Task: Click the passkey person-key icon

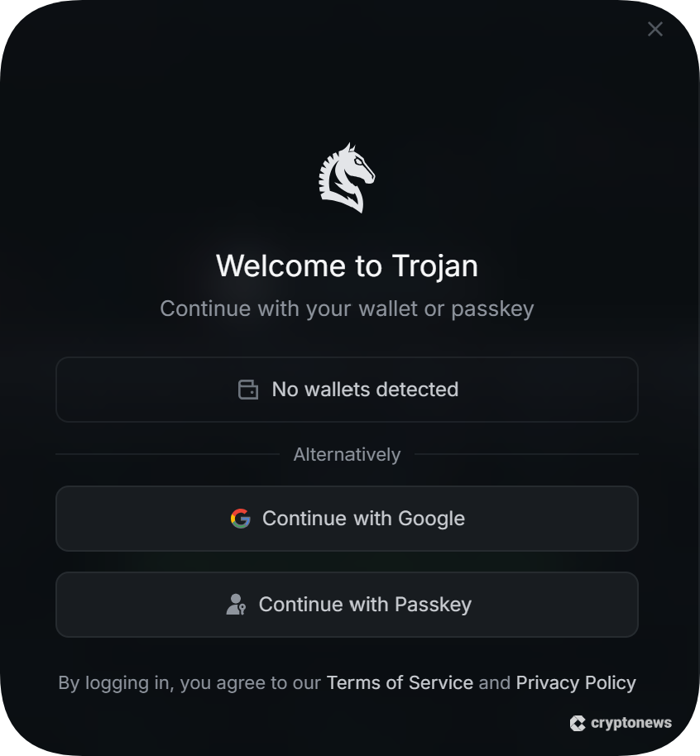Action: tap(236, 605)
